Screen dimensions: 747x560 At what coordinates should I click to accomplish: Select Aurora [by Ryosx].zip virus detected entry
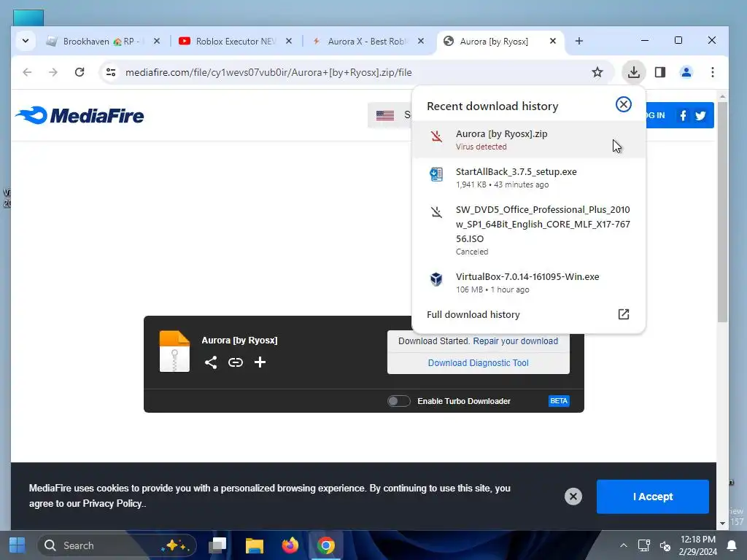coord(528,139)
